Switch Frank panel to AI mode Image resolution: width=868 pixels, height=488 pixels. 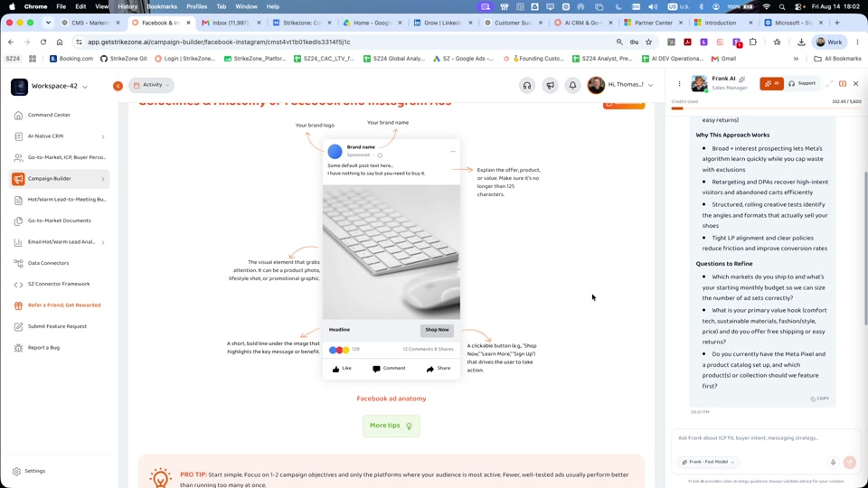[771, 83]
